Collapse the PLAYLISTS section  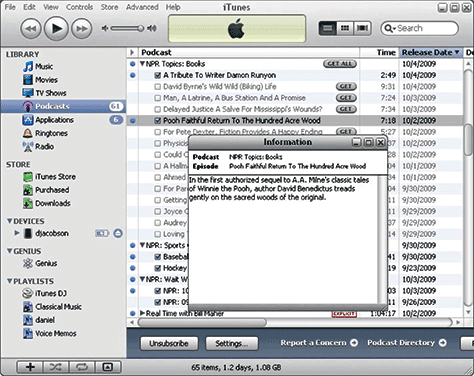[10, 281]
